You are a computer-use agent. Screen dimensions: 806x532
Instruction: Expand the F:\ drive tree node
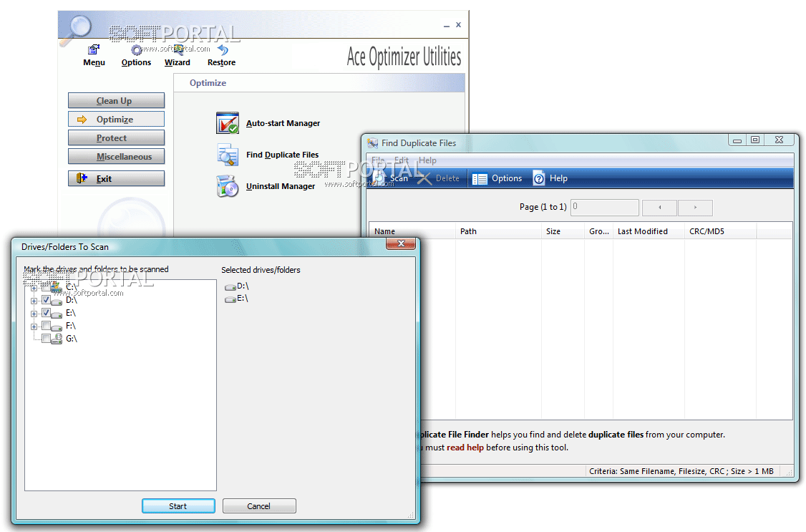[x=34, y=327]
